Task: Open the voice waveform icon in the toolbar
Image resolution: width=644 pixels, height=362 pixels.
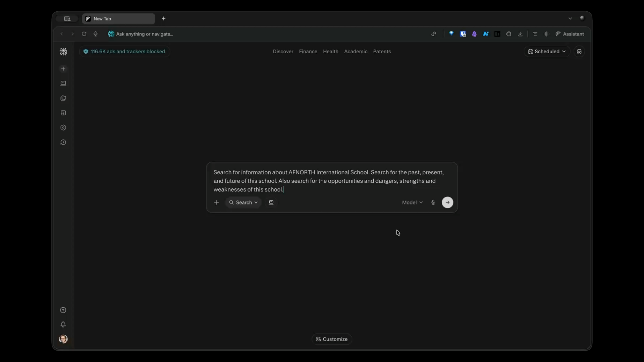Action: click(546, 34)
